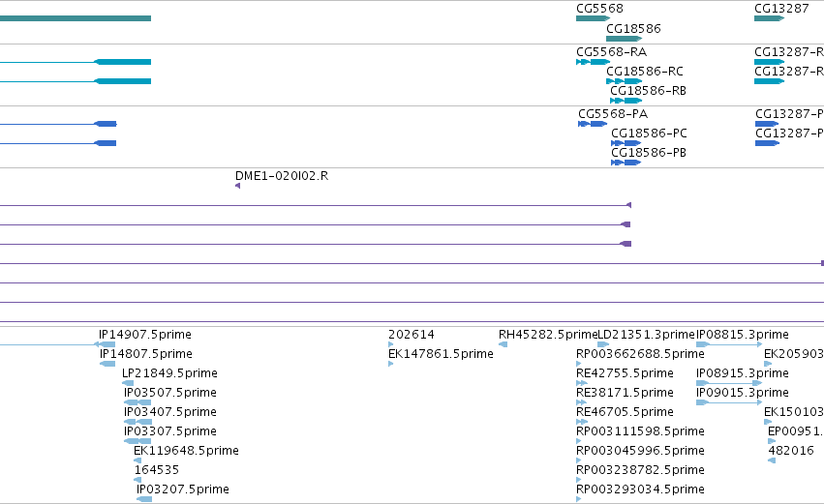Select the RE46705.5prime EST label

pyautogui.click(x=625, y=412)
